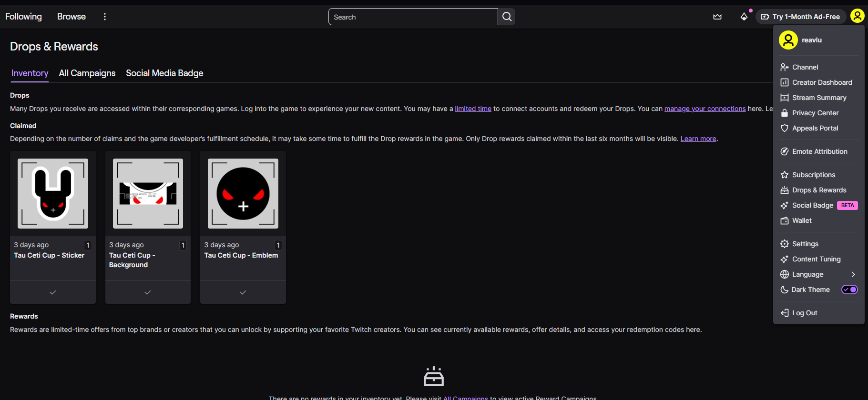Open Content Tuning option
The height and width of the screenshot is (400, 868).
816,259
